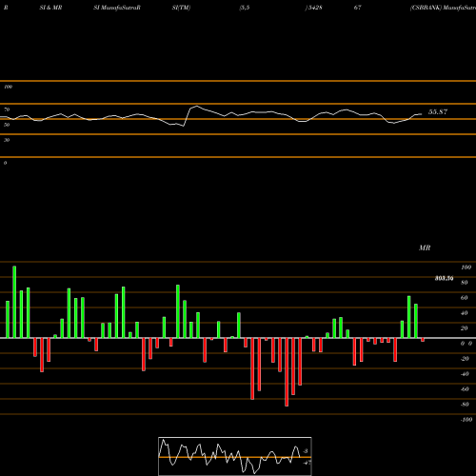Click the tallest green MR bar
The height and width of the screenshot is (476, 476).
coord(14,302)
